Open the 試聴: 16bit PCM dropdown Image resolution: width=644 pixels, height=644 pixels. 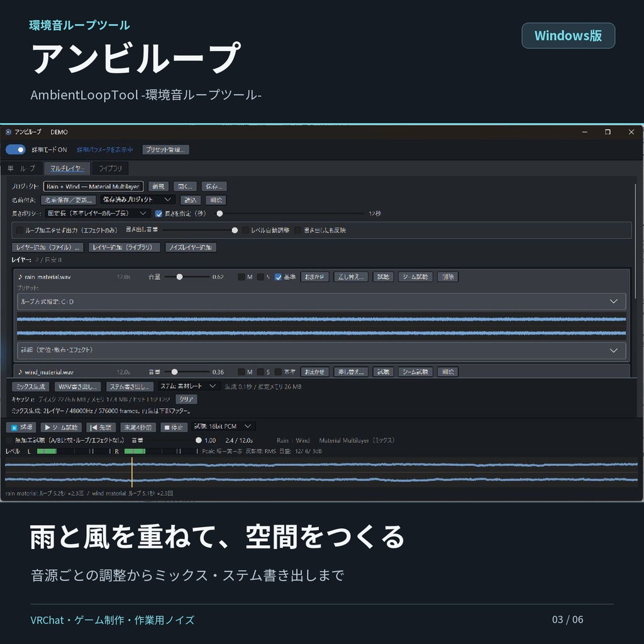pos(223,426)
